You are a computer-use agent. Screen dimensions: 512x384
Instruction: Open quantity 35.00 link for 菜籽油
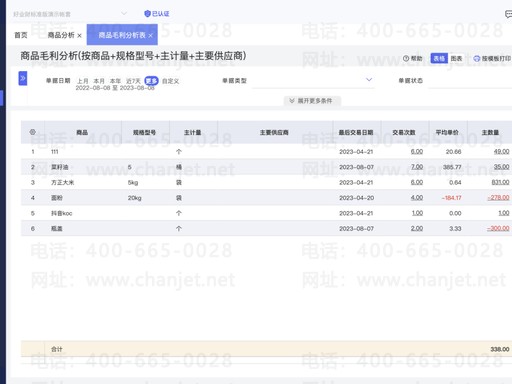pos(502,167)
